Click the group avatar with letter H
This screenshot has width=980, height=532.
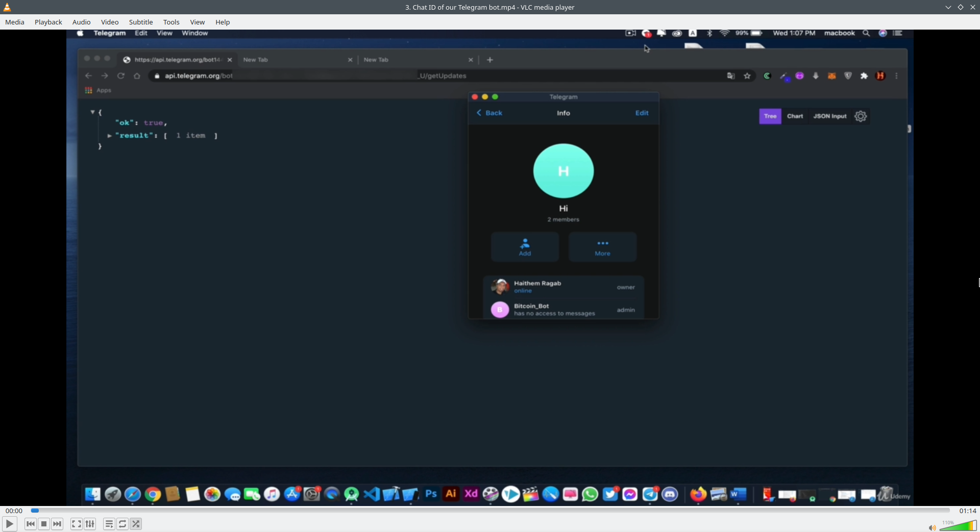point(563,171)
